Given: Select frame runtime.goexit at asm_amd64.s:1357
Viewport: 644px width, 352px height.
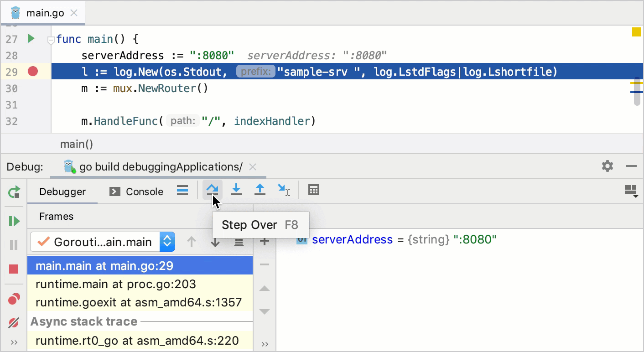Looking at the screenshot, I should click(140, 302).
